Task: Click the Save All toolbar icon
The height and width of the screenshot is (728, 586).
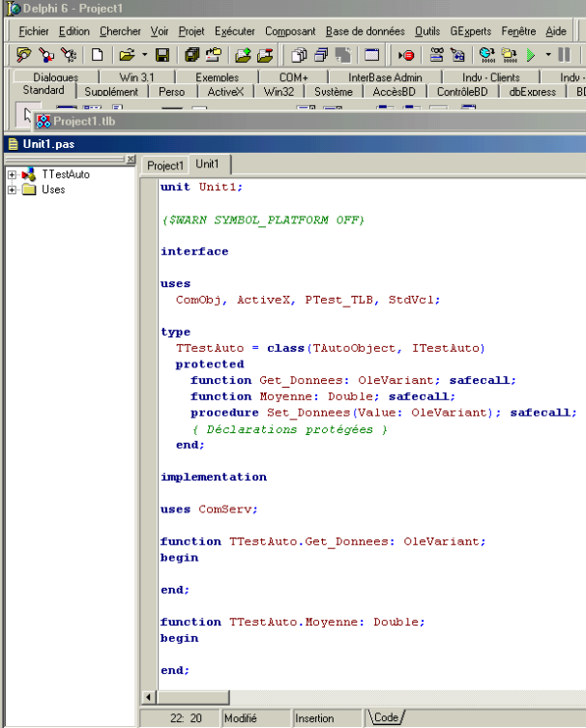Action: pyautogui.click(x=191, y=55)
